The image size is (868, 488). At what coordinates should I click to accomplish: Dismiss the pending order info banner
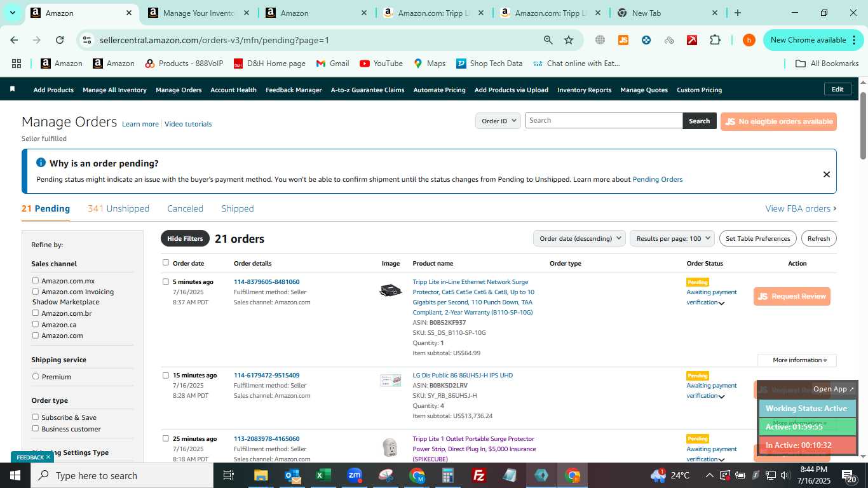[x=826, y=174]
